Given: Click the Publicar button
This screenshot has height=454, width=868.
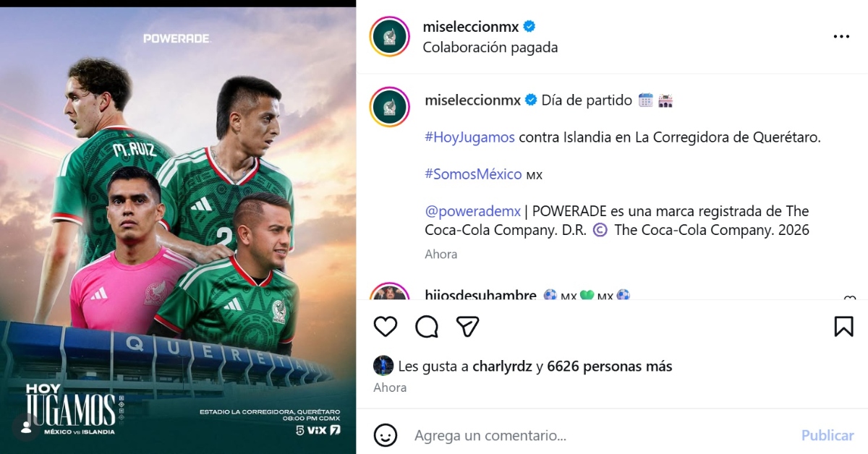Looking at the screenshot, I should pyautogui.click(x=827, y=435).
